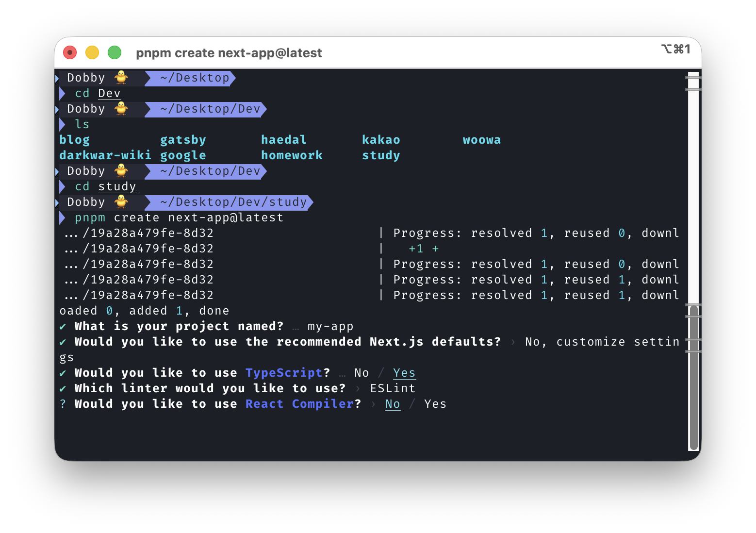Viewport: 756px width, 533px height.
Task: Click the blog entry in the directory listing
Action: (x=74, y=139)
